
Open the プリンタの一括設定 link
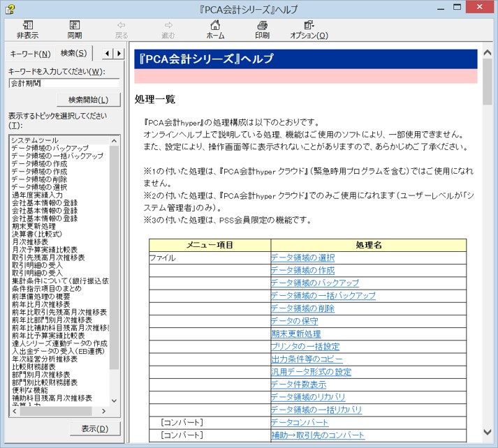click(305, 347)
